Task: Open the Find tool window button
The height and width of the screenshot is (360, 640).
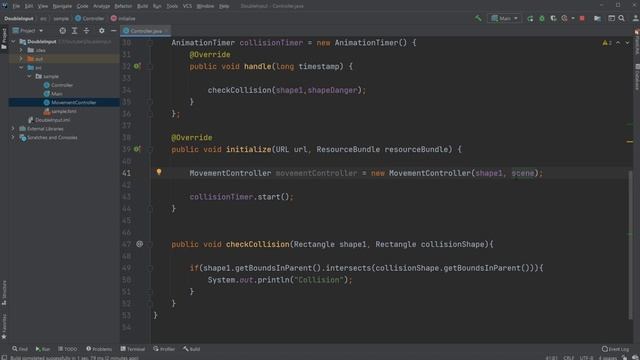Action: click(x=20, y=349)
